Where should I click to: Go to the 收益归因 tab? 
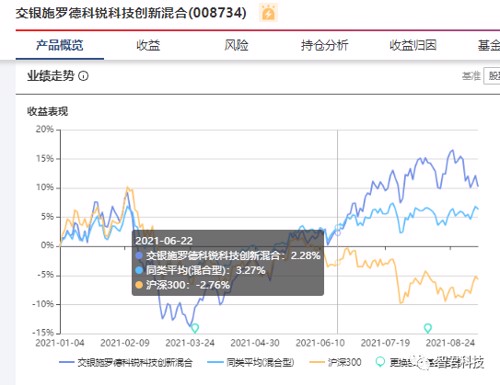(413, 45)
